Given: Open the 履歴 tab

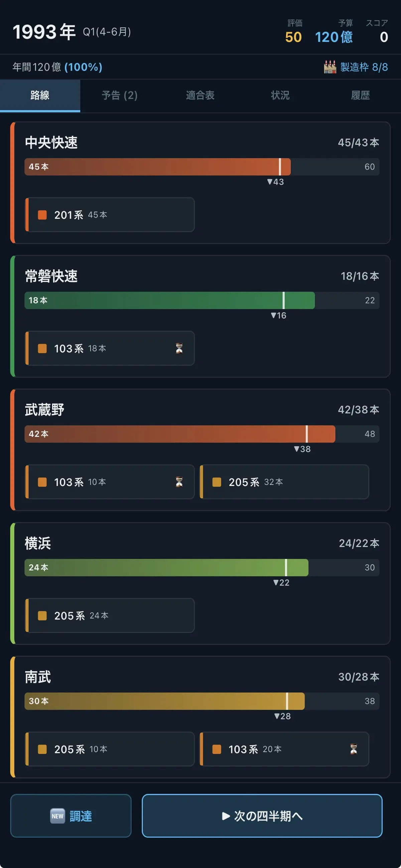Looking at the screenshot, I should pyautogui.click(x=360, y=95).
